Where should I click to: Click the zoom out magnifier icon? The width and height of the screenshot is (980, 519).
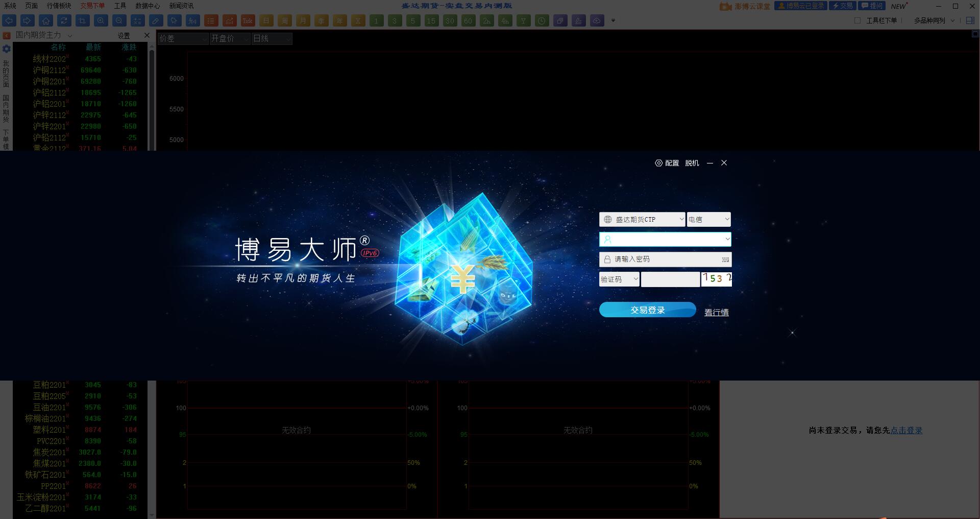pos(119,20)
